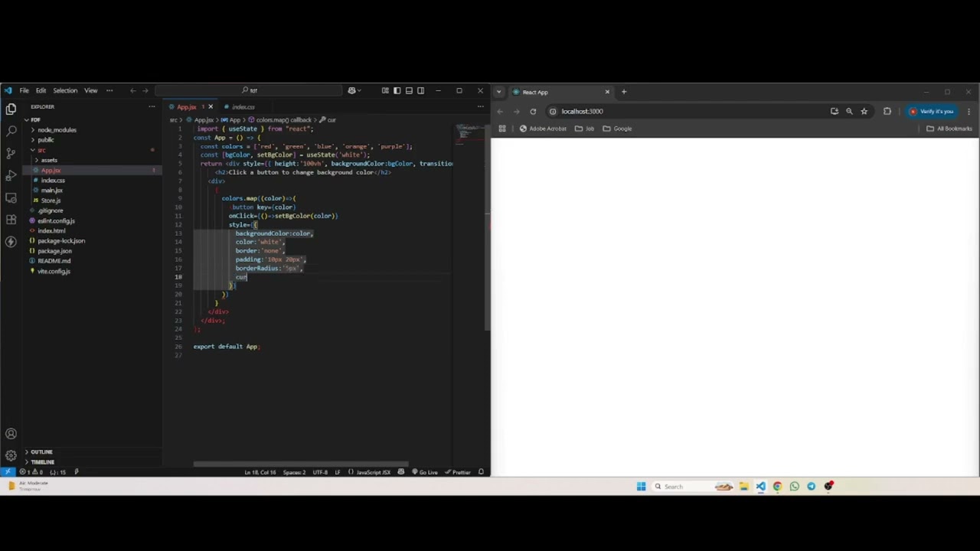
Task: Click the Copilot icon in title bar
Action: point(352,90)
